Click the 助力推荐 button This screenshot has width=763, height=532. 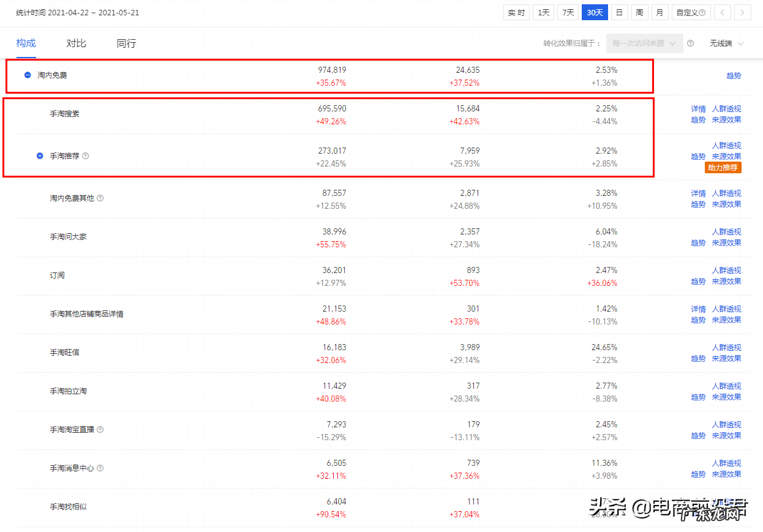(723, 167)
